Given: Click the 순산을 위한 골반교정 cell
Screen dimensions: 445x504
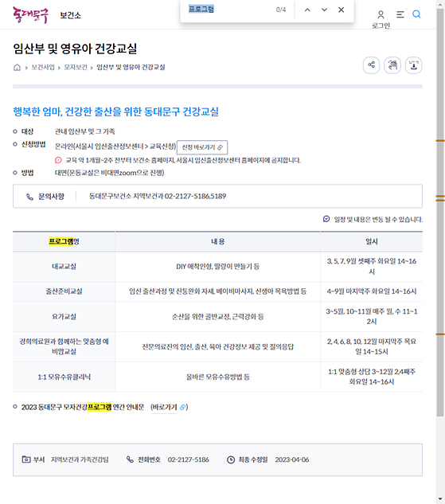Looking at the screenshot, I should pos(217,317).
